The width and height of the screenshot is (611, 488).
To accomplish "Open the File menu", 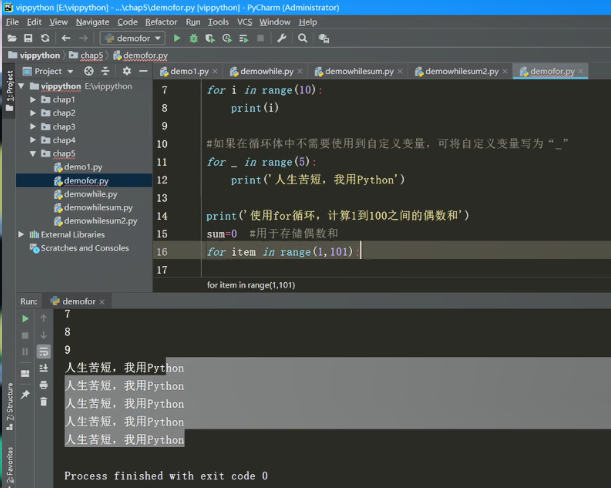I will point(12,22).
